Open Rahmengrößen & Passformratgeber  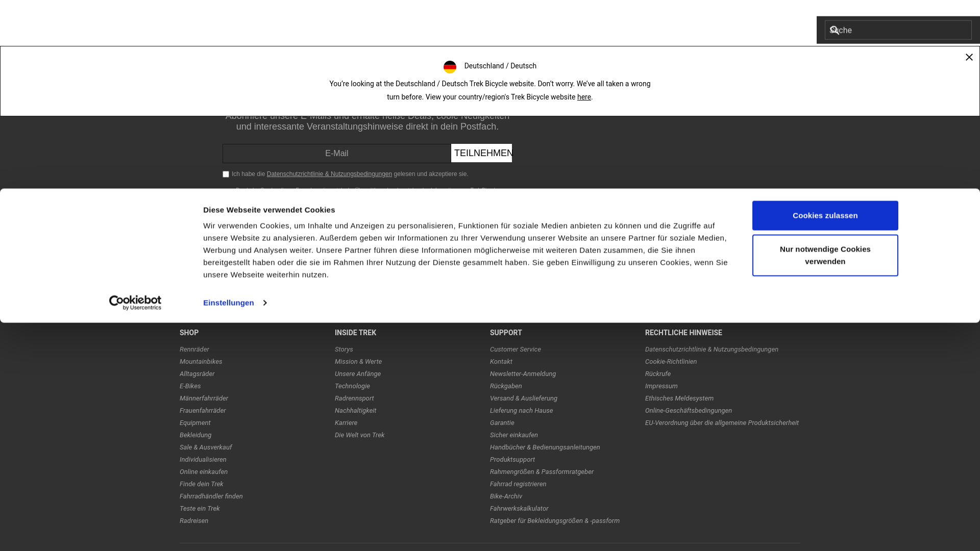pos(542,472)
